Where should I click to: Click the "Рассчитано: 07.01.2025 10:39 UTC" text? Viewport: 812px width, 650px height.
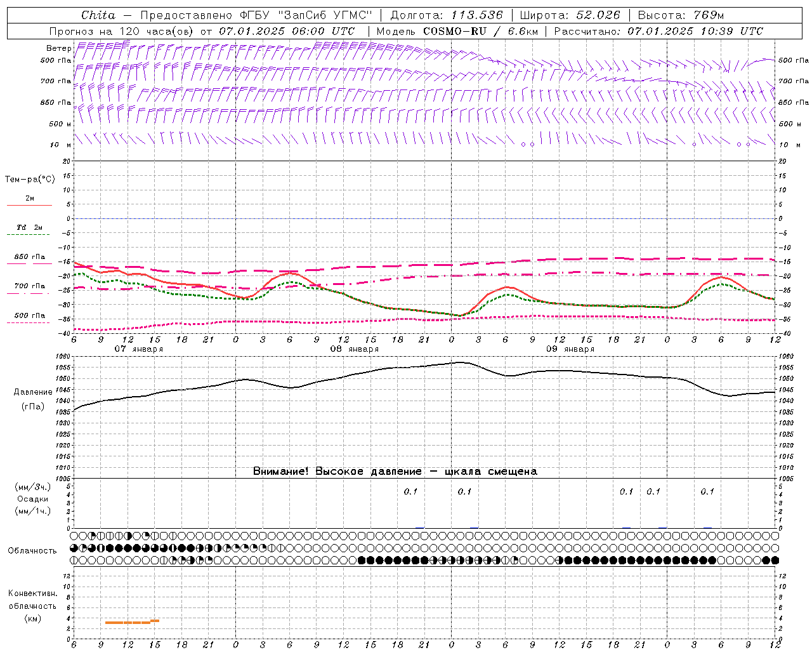[x=658, y=31]
